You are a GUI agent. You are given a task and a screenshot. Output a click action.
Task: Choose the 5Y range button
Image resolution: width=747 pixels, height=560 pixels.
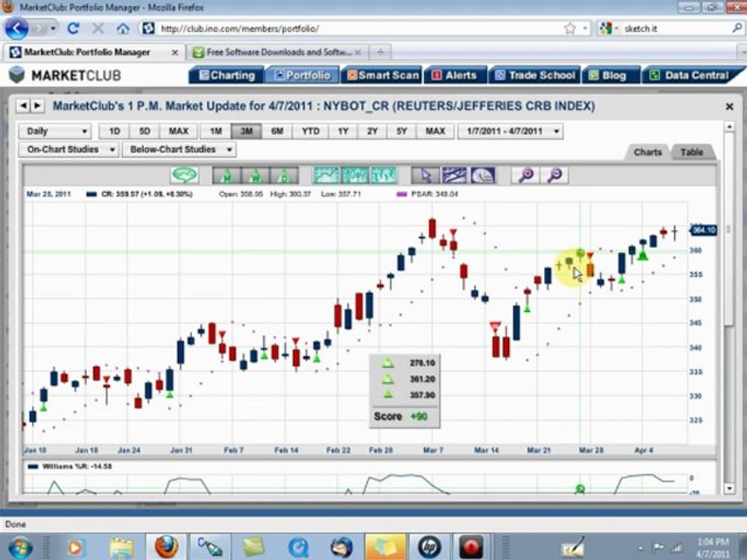coord(402,131)
